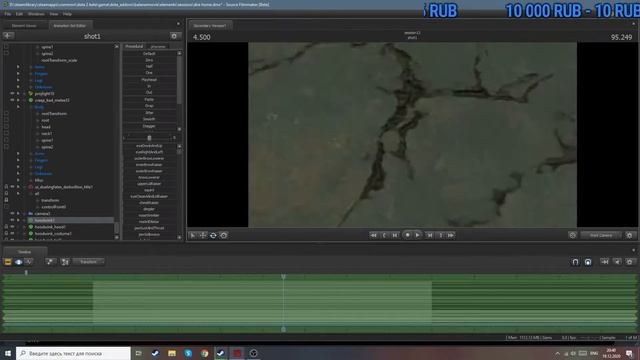
Task: Jump to the last frame of playback
Action: click(451, 235)
